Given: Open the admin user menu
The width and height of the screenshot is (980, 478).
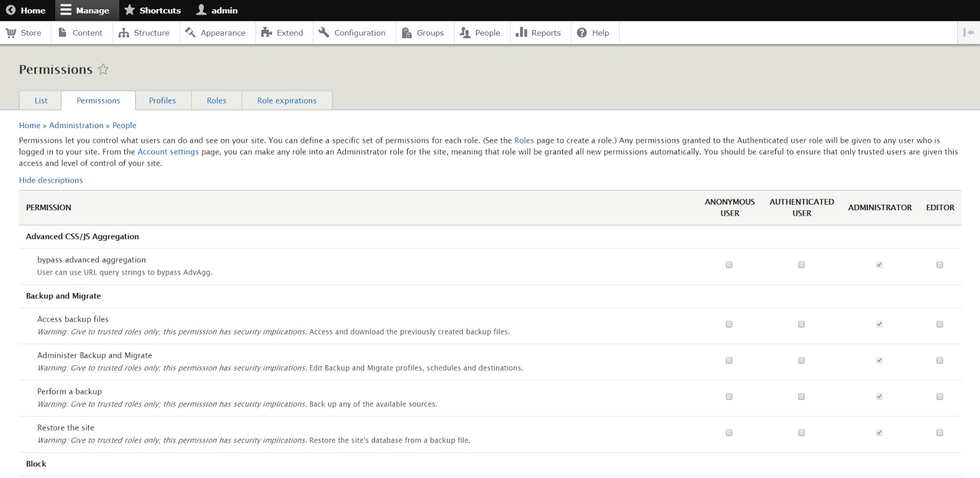Looking at the screenshot, I should (217, 10).
